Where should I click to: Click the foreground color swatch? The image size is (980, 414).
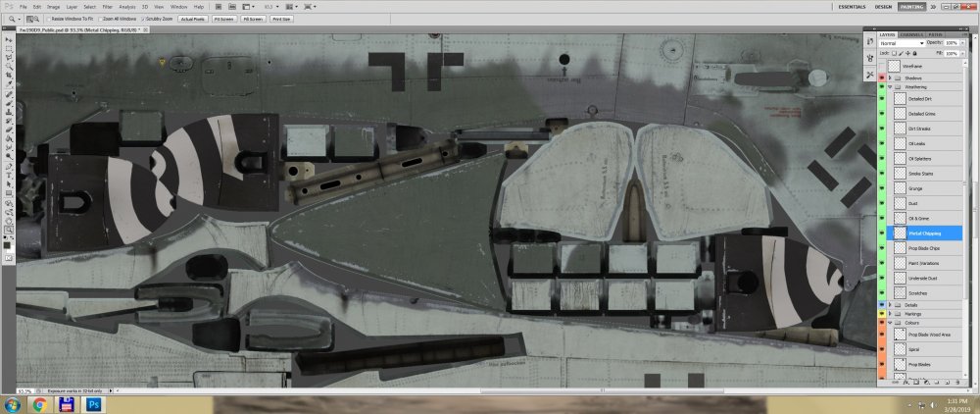tap(8, 244)
